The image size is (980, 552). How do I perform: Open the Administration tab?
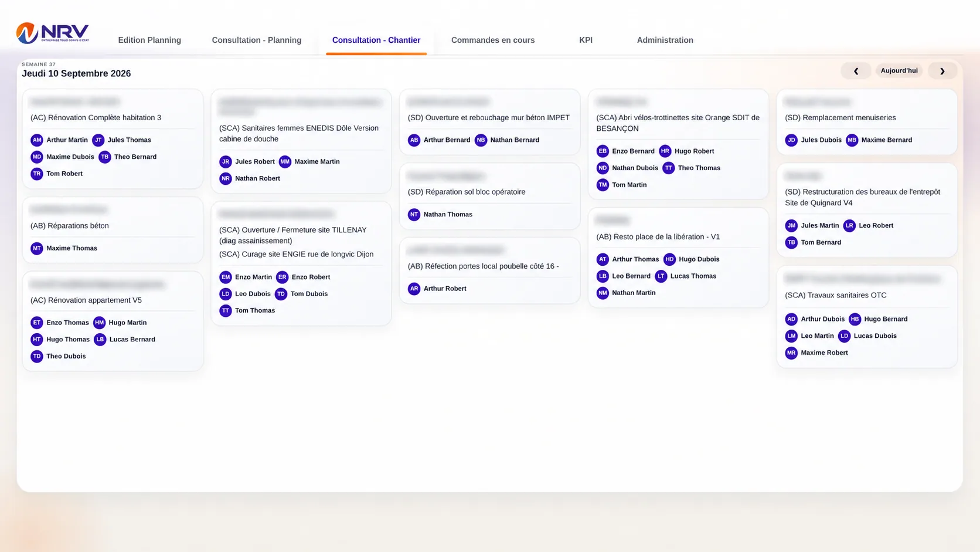click(665, 40)
